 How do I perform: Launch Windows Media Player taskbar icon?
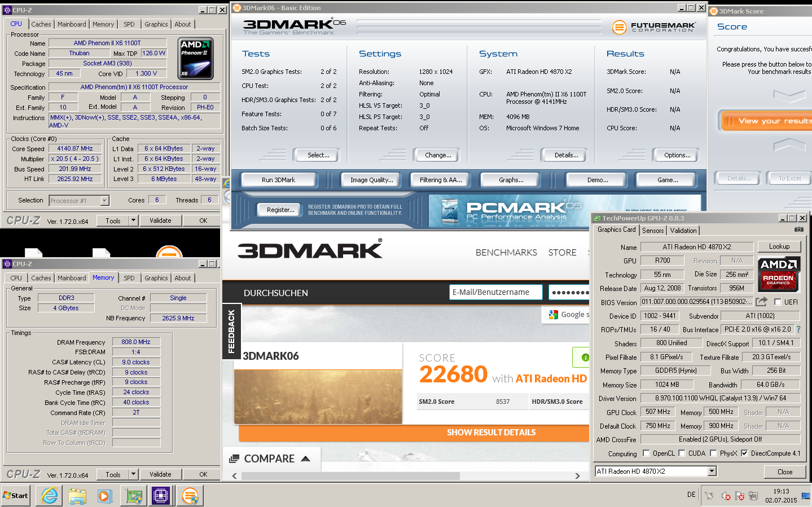pos(105,496)
